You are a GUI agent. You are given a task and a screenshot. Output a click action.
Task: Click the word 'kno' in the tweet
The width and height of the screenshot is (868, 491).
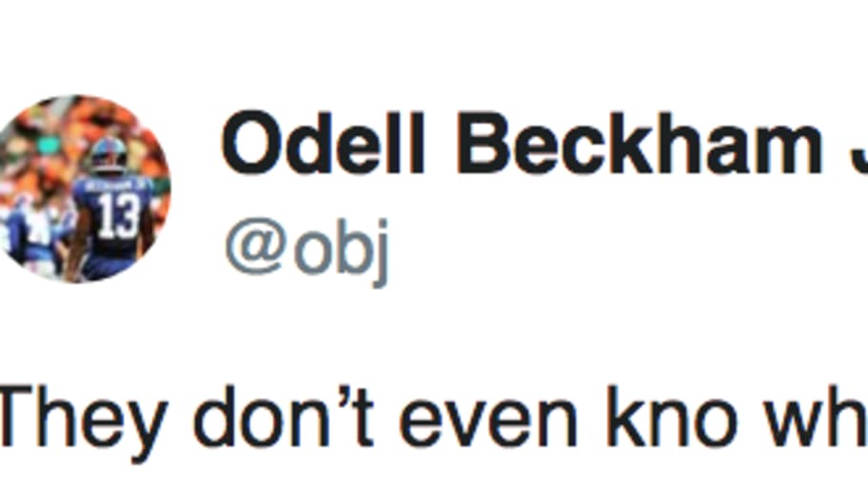coord(672,417)
